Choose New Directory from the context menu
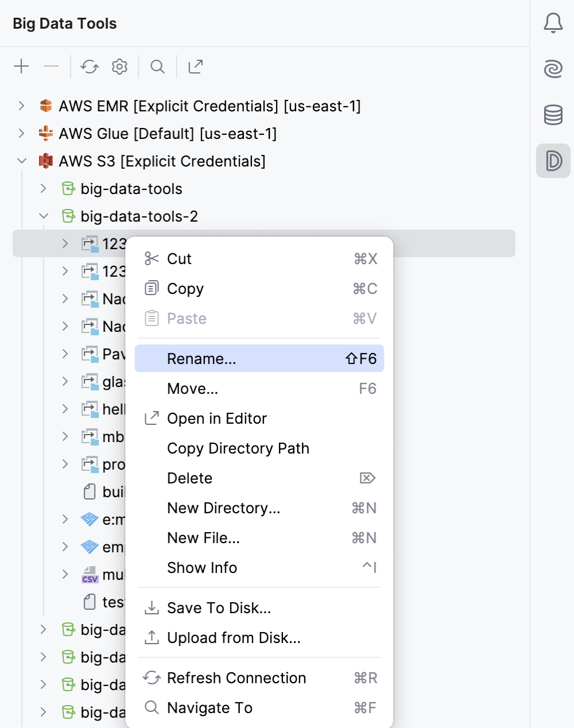The width and height of the screenshot is (574, 728). tap(223, 508)
